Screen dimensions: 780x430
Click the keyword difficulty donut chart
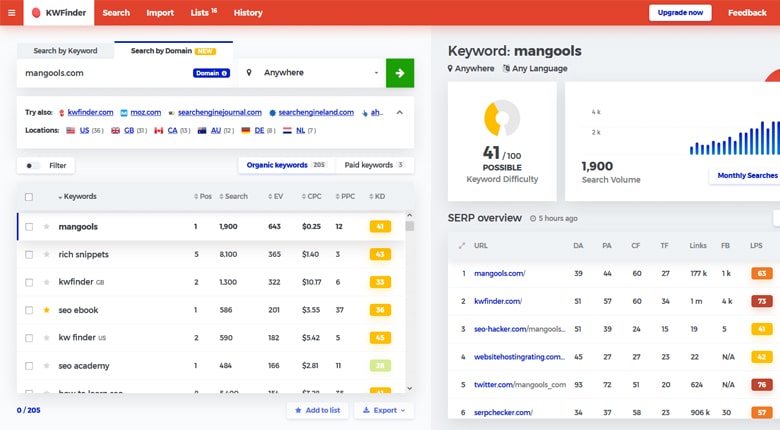(x=502, y=118)
